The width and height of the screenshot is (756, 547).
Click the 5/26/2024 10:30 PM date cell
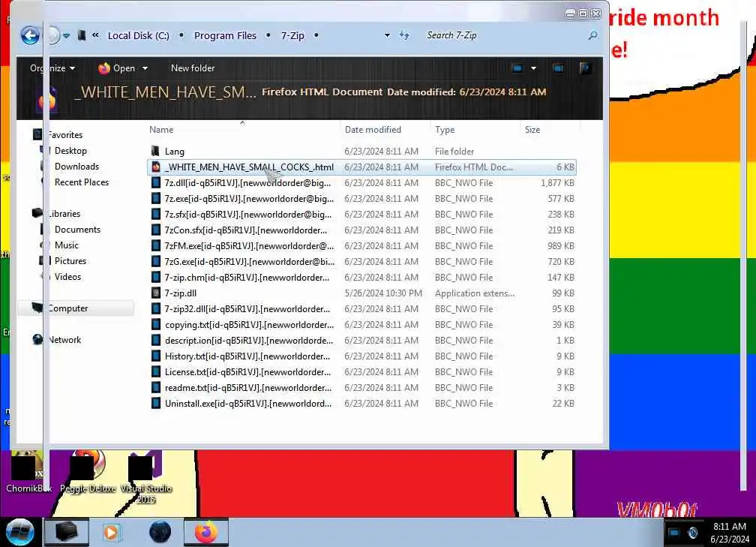click(382, 293)
